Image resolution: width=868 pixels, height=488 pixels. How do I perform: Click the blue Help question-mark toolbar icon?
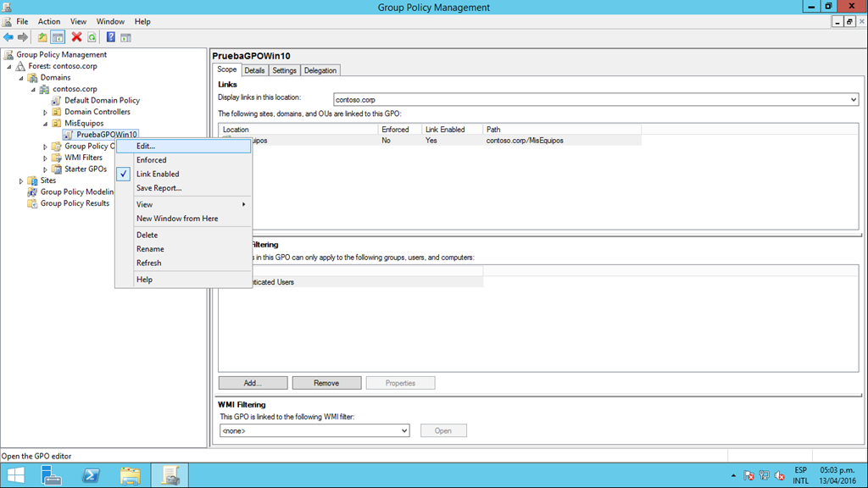(111, 37)
